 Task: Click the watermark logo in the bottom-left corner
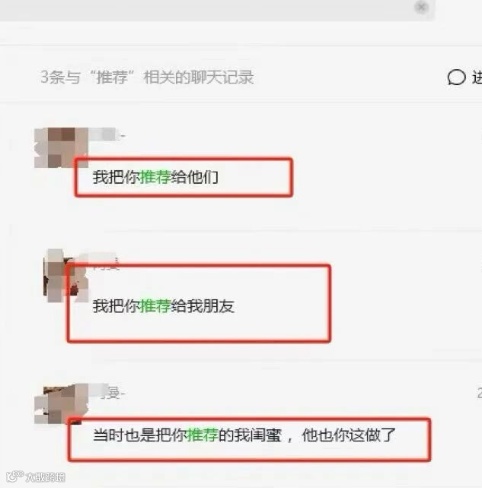click(36, 477)
